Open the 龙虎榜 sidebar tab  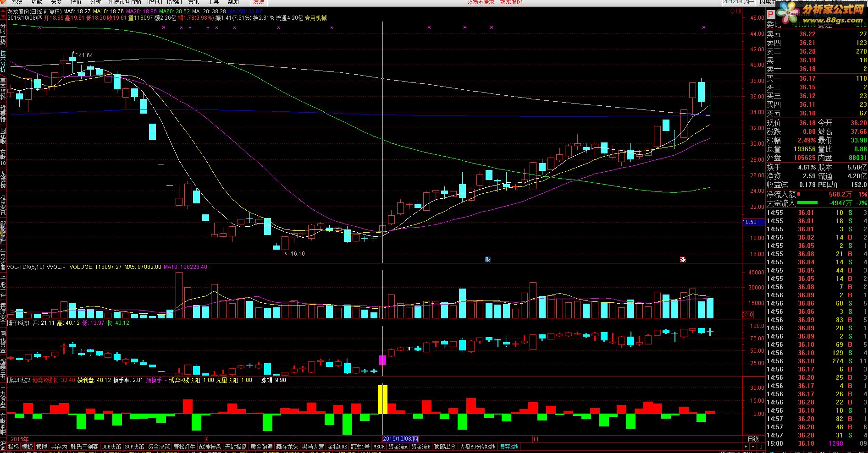3,180
